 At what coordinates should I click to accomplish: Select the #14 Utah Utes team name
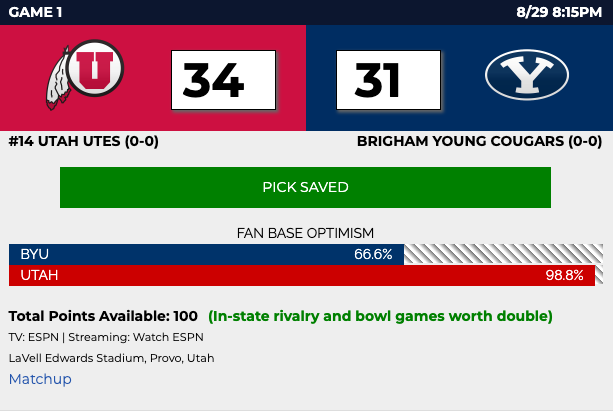pos(83,141)
